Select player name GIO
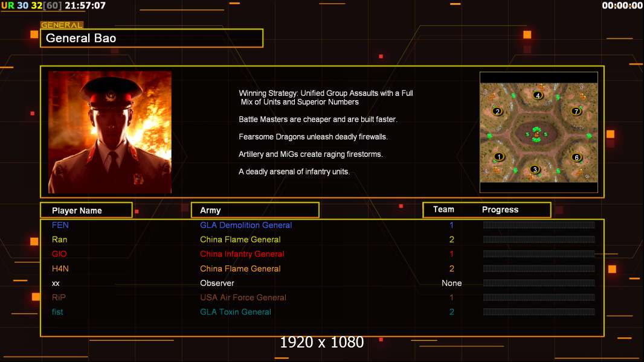644x362 pixels. 59,254
